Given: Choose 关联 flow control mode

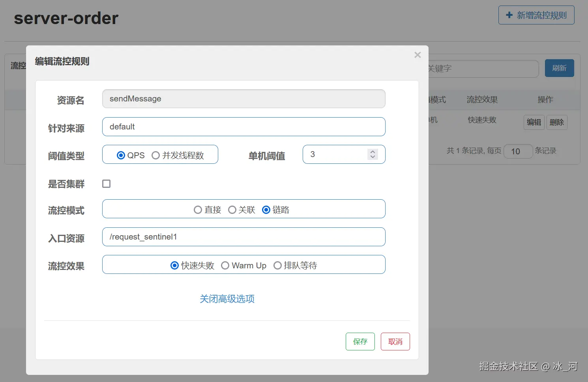Looking at the screenshot, I should coord(232,210).
